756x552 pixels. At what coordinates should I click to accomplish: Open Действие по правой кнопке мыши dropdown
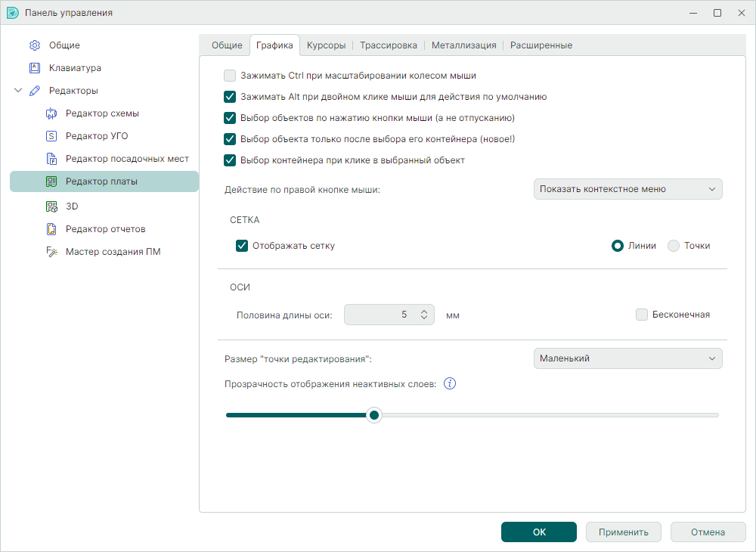point(627,189)
